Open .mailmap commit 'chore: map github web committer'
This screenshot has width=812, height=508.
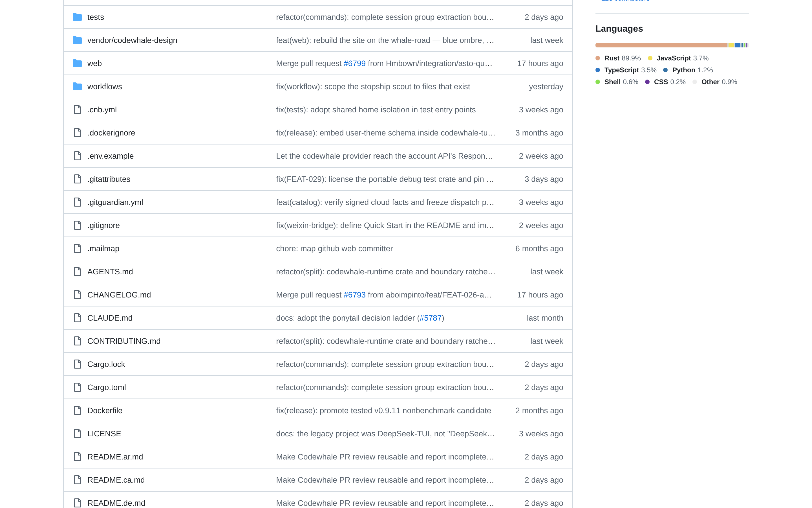click(x=334, y=249)
